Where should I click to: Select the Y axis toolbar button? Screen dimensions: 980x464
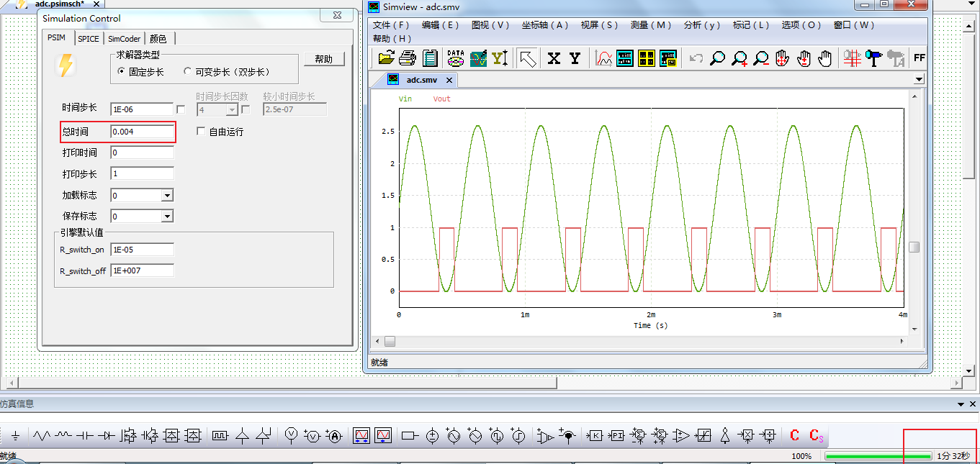575,58
